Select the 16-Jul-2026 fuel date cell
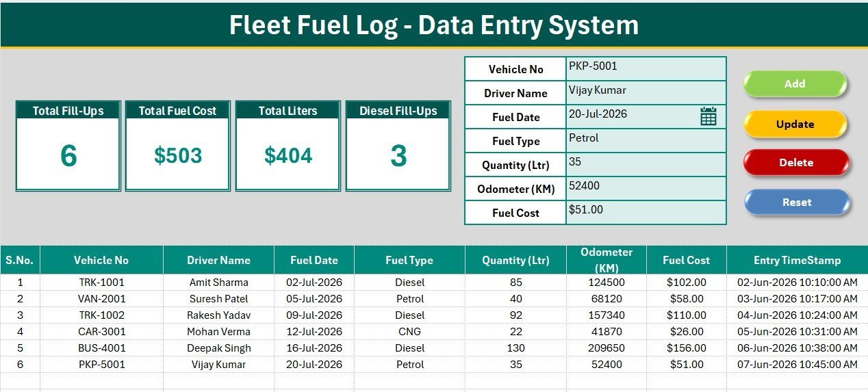Image resolution: width=868 pixels, height=392 pixels. click(314, 348)
